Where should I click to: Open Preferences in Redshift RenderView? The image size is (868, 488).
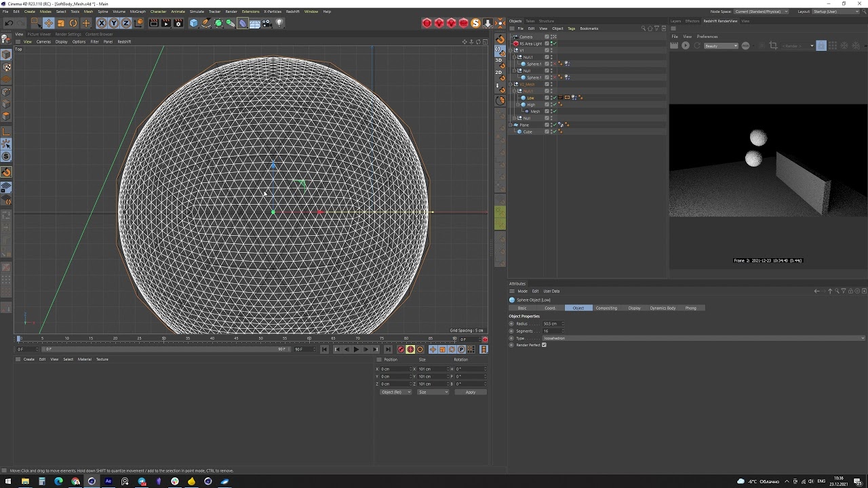point(707,37)
